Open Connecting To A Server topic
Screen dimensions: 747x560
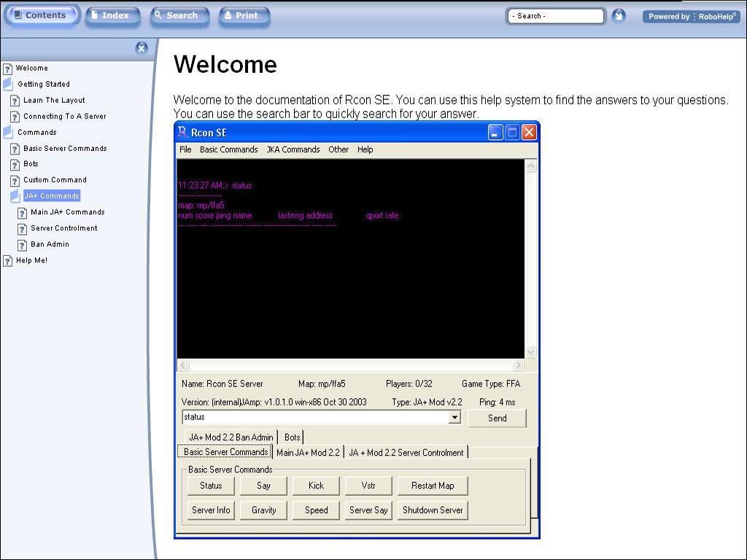(64, 117)
